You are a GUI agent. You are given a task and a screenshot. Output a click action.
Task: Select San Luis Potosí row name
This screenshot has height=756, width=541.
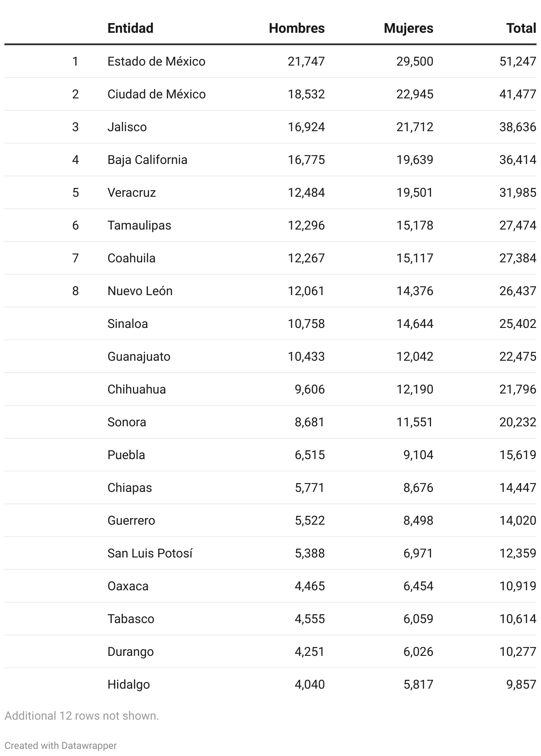(150, 553)
